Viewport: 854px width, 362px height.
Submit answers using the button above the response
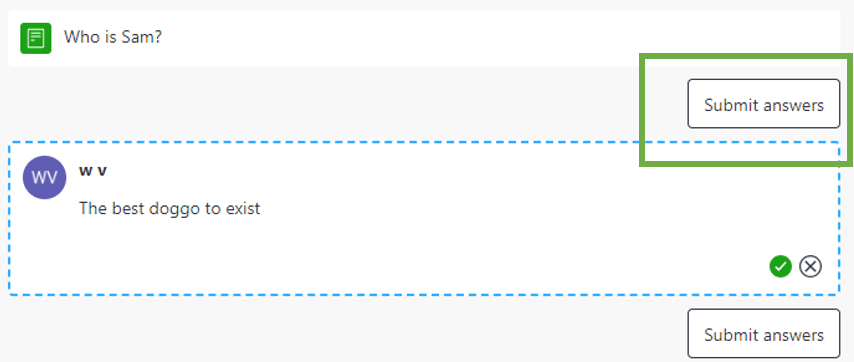(x=764, y=104)
